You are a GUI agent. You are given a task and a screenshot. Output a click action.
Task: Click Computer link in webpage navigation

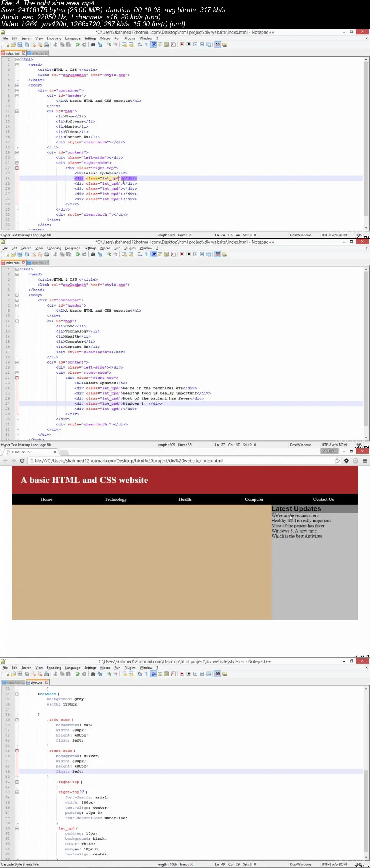point(254,500)
